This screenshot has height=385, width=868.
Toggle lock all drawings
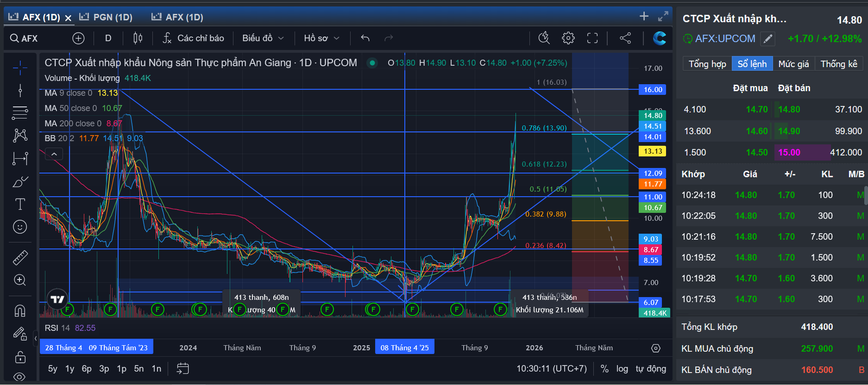(x=20, y=357)
